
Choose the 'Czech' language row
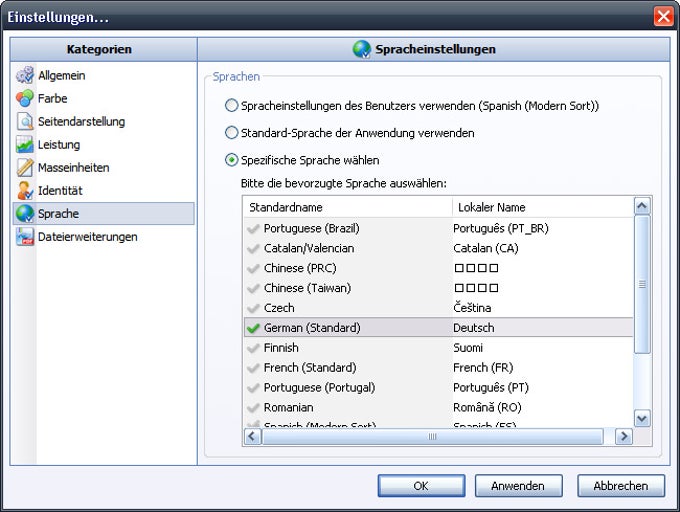pos(438,308)
